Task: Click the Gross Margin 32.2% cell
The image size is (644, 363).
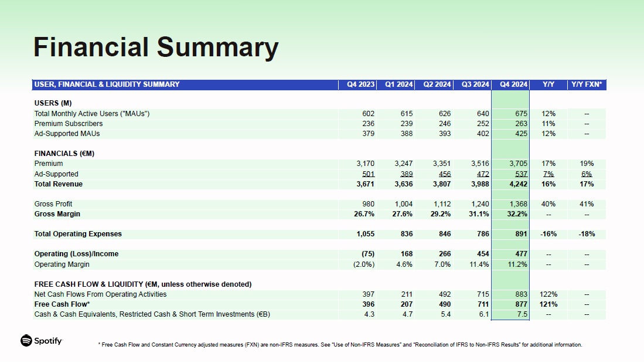Action: pyautogui.click(x=516, y=214)
